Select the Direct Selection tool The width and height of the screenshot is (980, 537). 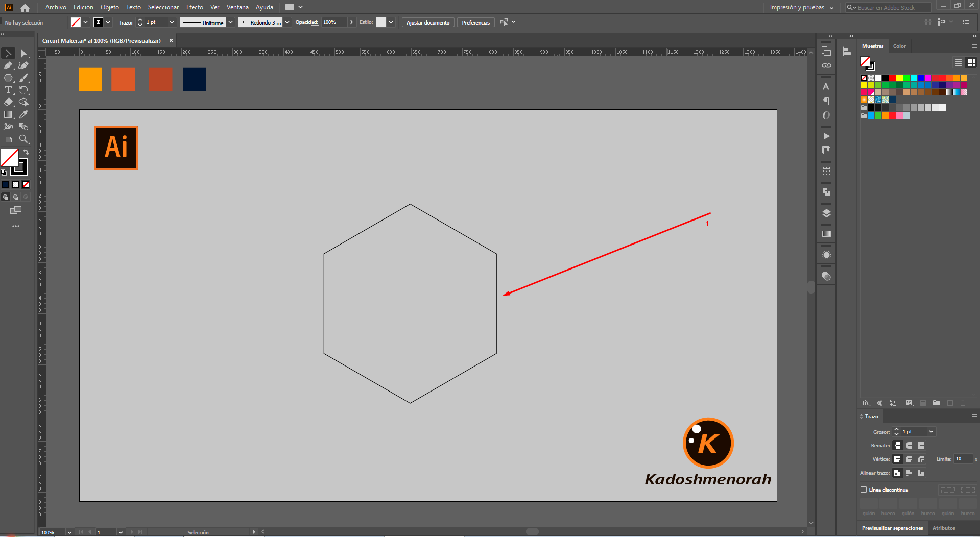pyautogui.click(x=23, y=53)
